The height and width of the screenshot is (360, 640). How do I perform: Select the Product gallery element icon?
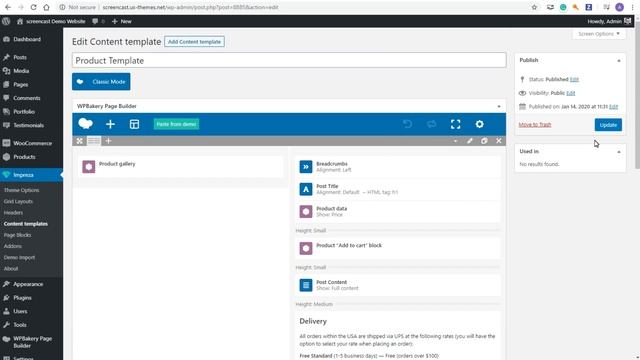coord(89,167)
